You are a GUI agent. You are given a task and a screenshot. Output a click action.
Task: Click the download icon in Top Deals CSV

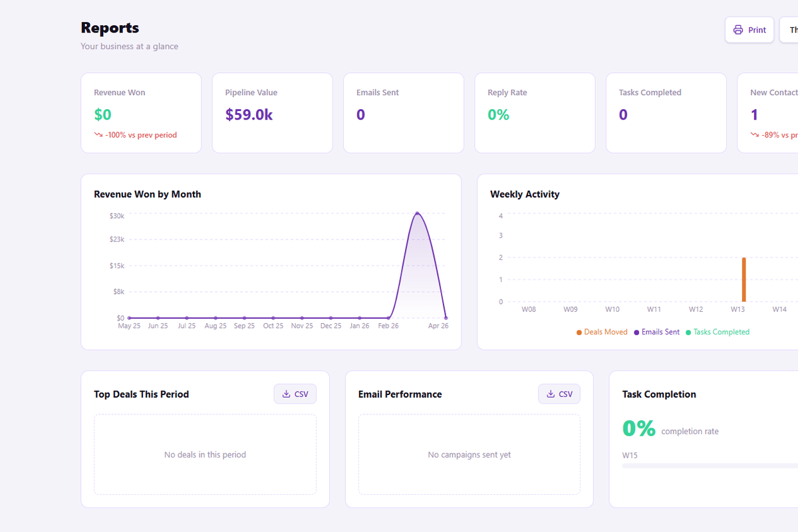[287, 394]
